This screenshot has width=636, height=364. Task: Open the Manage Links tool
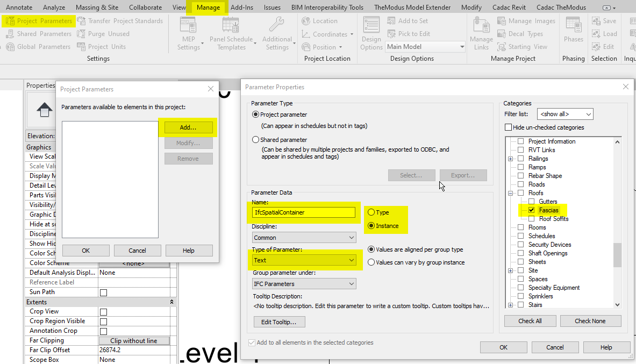point(481,32)
